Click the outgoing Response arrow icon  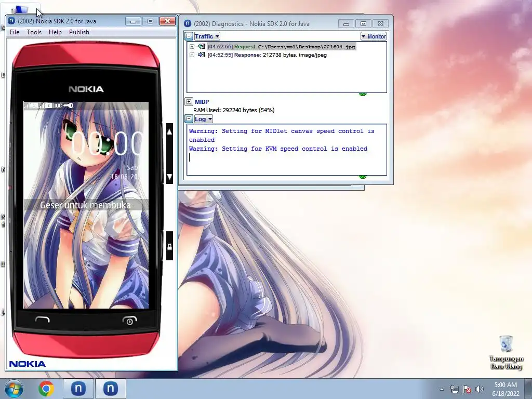[201, 55]
